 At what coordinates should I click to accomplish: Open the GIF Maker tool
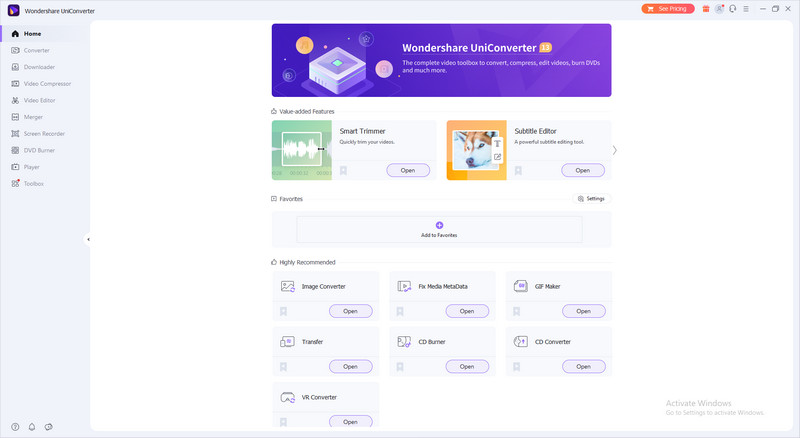[x=583, y=311]
